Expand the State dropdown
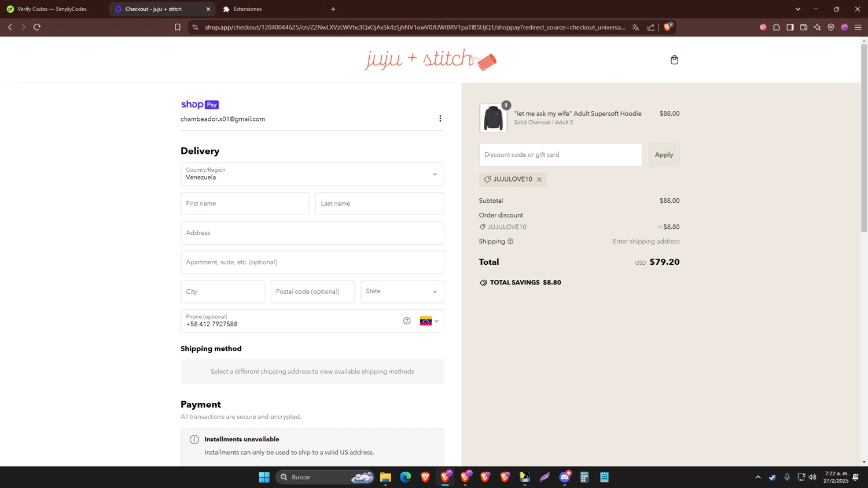This screenshot has height=488, width=868. tap(402, 291)
